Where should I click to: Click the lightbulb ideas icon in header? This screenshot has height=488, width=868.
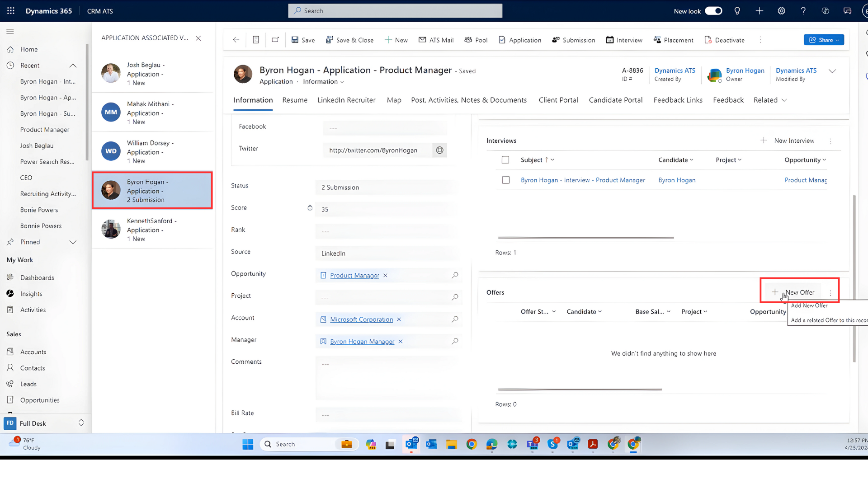737,11
